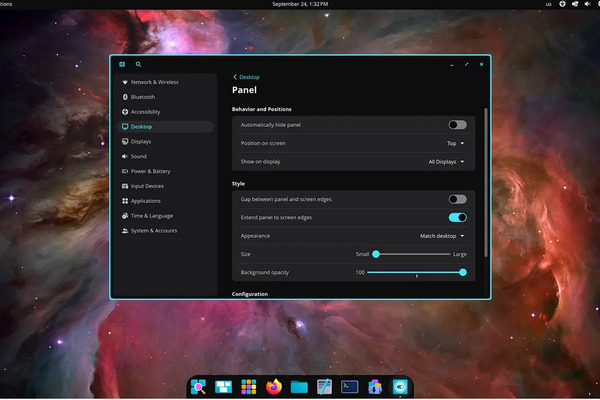600x400 pixels.
Task: Open Position on screen dropdown
Action: (x=455, y=143)
